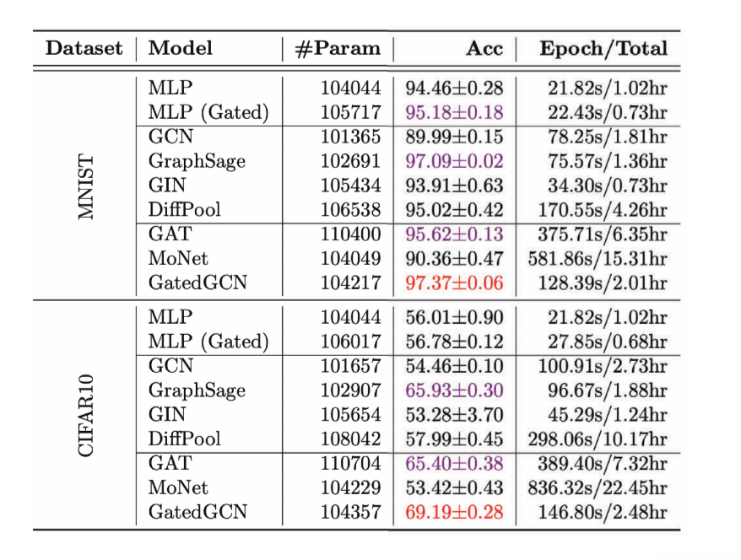Select the purple 97.09±0.02 accuracy value
The image size is (741, 560).
click(x=454, y=160)
